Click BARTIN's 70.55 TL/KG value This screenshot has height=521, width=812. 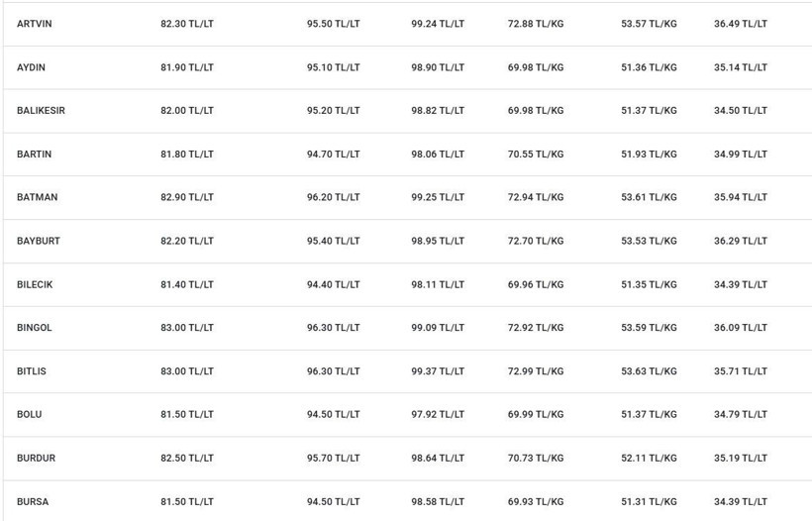(536, 154)
